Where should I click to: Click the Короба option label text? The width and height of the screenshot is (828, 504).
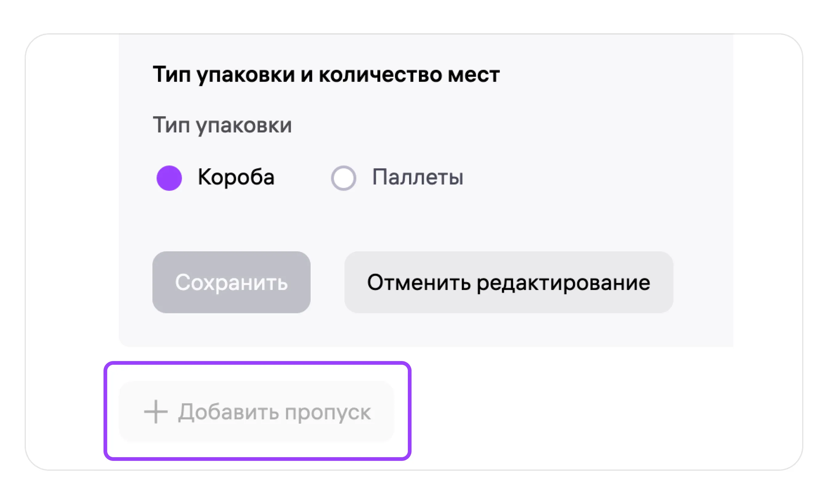click(236, 177)
